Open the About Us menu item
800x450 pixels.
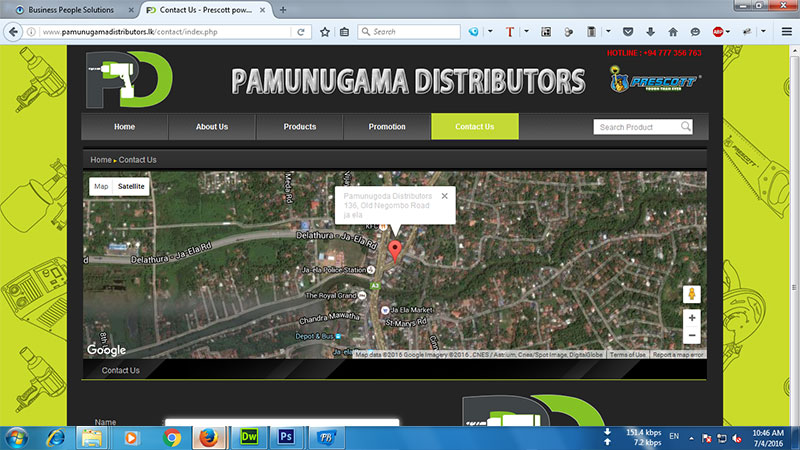(x=212, y=127)
